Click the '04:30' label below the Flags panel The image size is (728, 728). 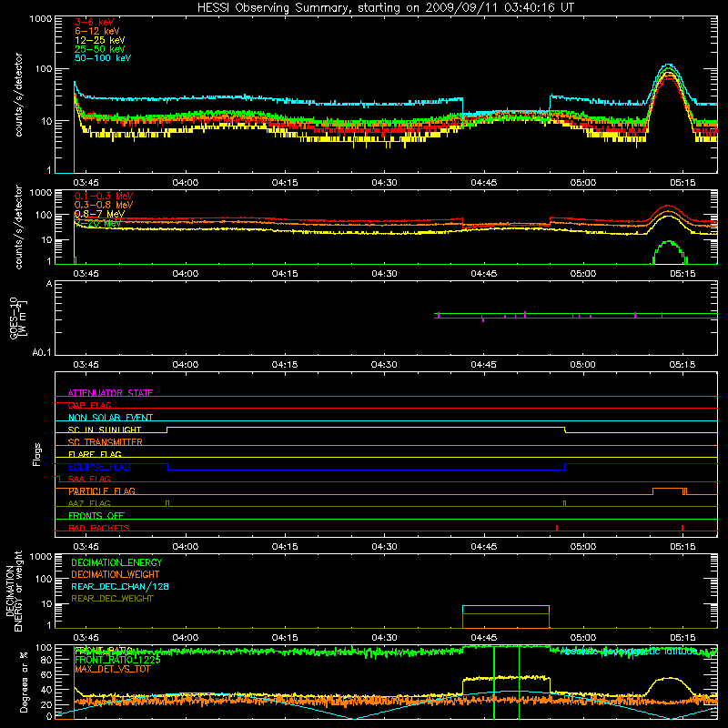384,547
